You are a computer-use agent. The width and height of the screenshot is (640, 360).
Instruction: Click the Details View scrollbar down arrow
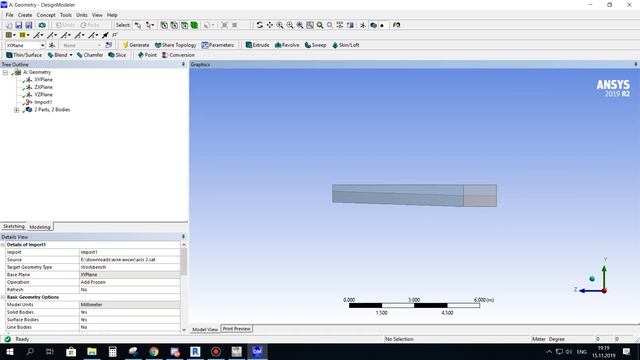click(184, 330)
